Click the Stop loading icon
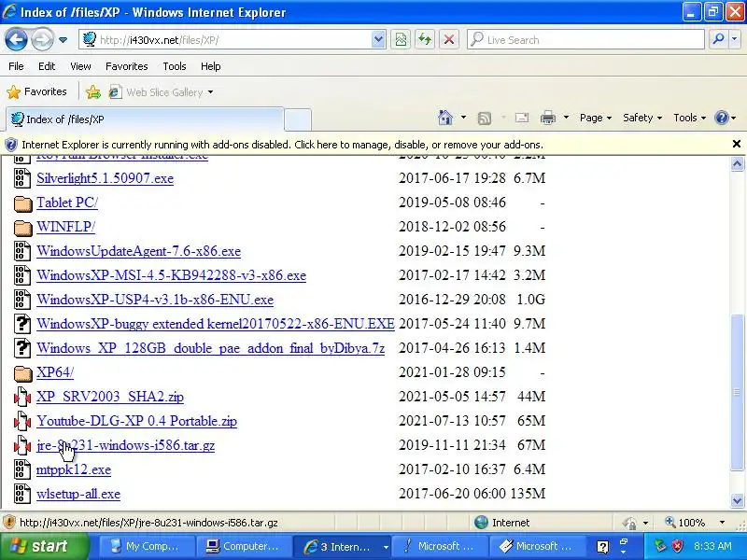747x560 pixels. coord(449,39)
